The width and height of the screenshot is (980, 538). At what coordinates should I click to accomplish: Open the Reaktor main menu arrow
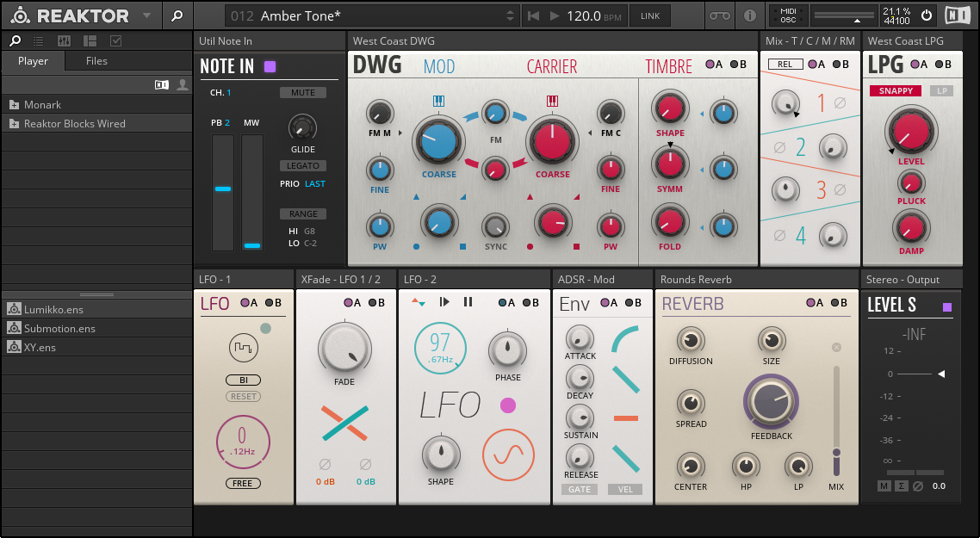tap(147, 15)
